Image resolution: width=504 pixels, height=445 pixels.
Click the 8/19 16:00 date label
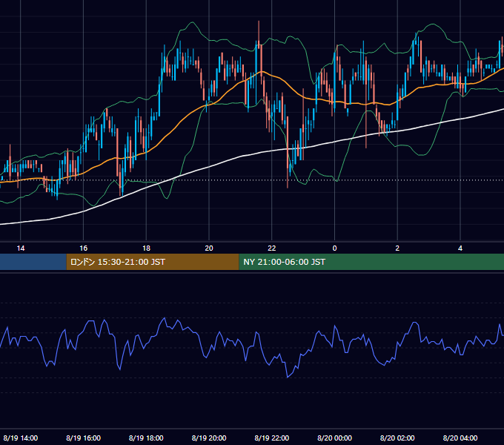pyautogui.click(x=83, y=438)
